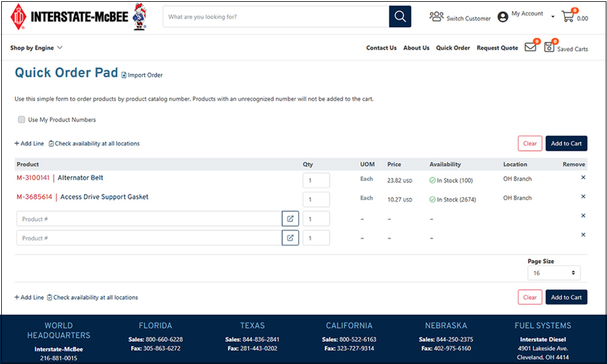Click top Check availability clipboard icon
This screenshot has height=364, width=607.
51,144
